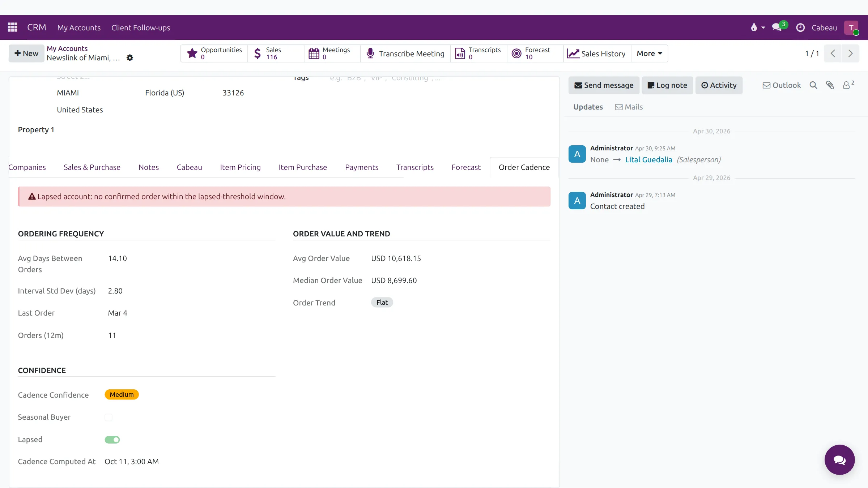Open Client Follow-ups menu

[141, 27]
